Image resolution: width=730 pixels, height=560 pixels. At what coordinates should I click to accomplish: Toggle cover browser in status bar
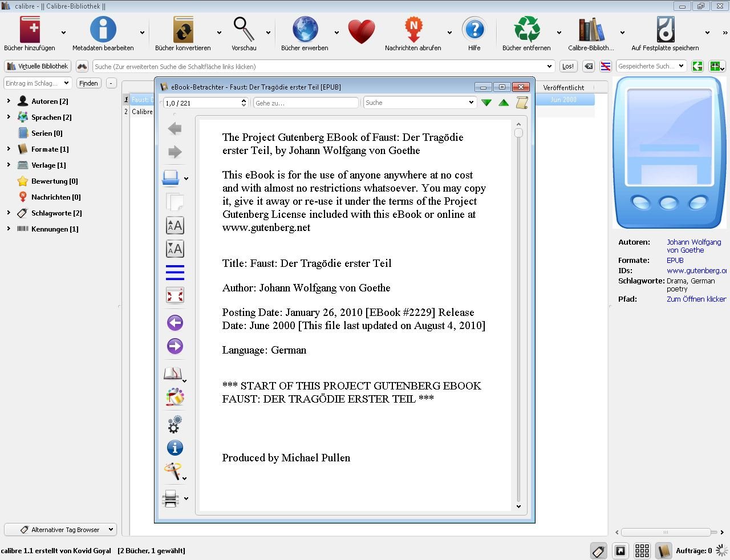tap(620, 550)
